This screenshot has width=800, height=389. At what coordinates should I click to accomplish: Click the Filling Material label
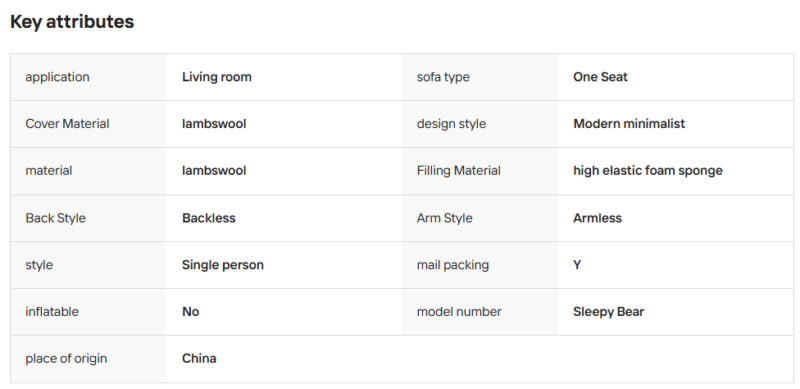point(459,171)
